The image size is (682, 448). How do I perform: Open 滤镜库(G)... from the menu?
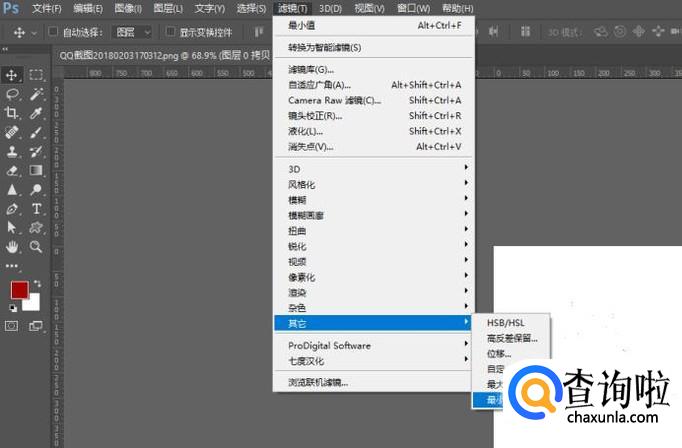point(374,69)
